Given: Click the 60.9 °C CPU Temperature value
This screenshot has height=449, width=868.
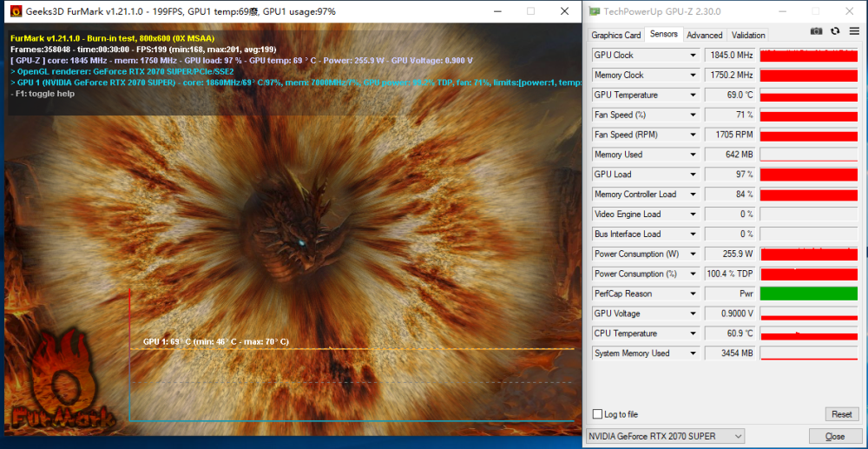Looking at the screenshot, I should pyautogui.click(x=730, y=333).
